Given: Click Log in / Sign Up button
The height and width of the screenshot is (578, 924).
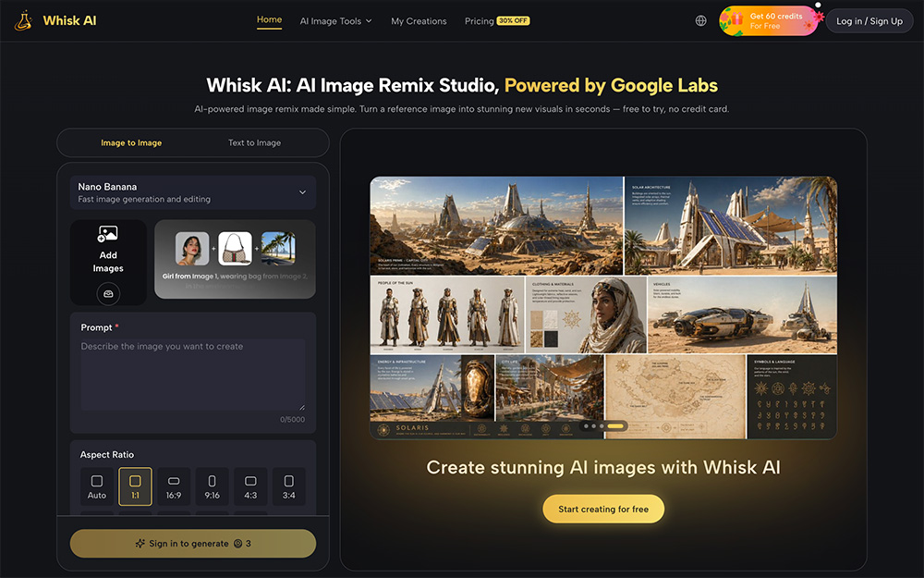Looking at the screenshot, I should pyautogui.click(x=869, y=21).
